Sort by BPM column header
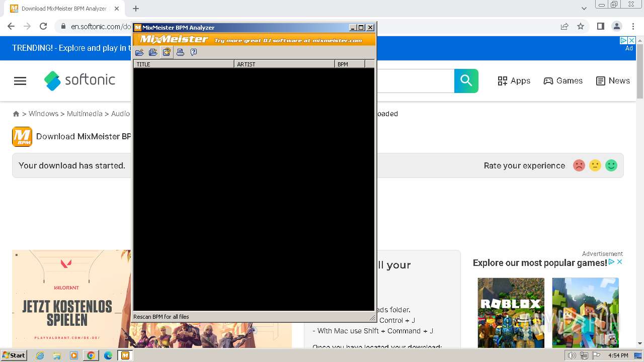The width and height of the screenshot is (644, 362). [350, 64]
